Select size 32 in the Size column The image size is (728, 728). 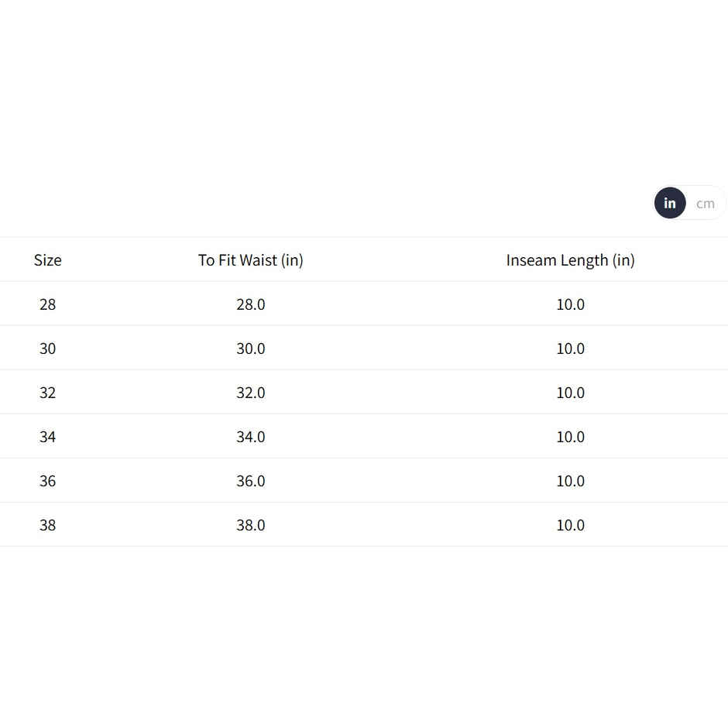click(x=47, y=393)
